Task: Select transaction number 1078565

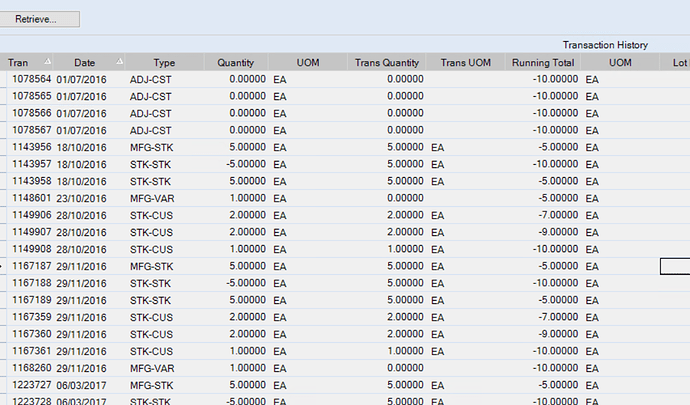Action: pos(32,96)
